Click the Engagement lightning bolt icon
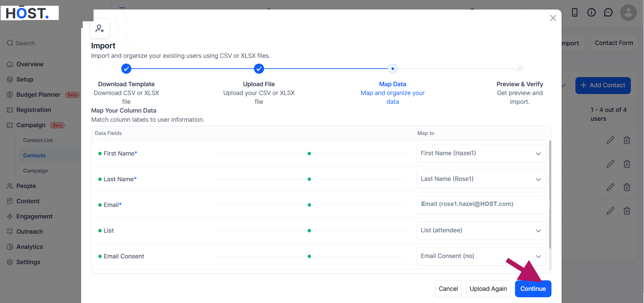 [10, 216]
